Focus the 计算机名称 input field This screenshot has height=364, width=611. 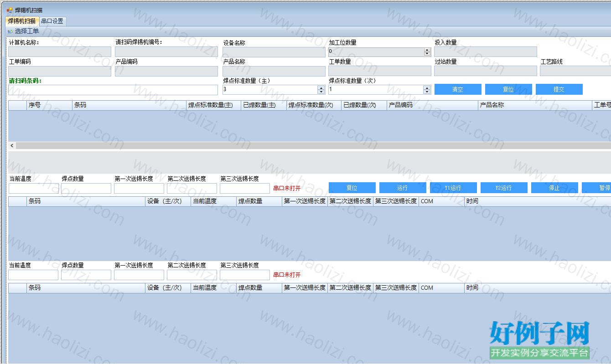coord(60,52)
